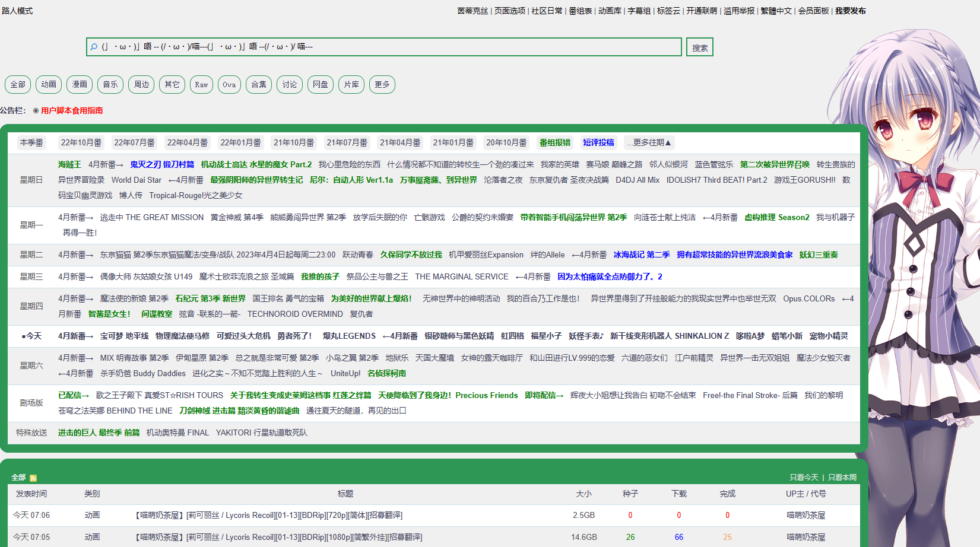Open 冰海战记 第二季 link
Image resolution: width=980 pixels, height=547 pixels.
pyautogui.click(x=642, y=255)
